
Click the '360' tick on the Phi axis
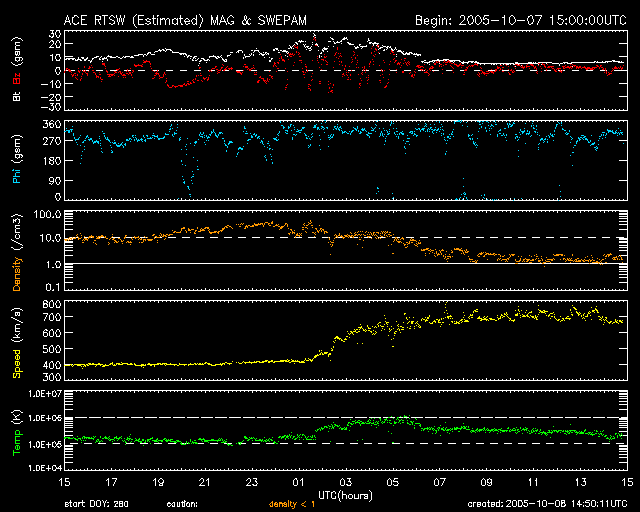[x=52, y=125]
